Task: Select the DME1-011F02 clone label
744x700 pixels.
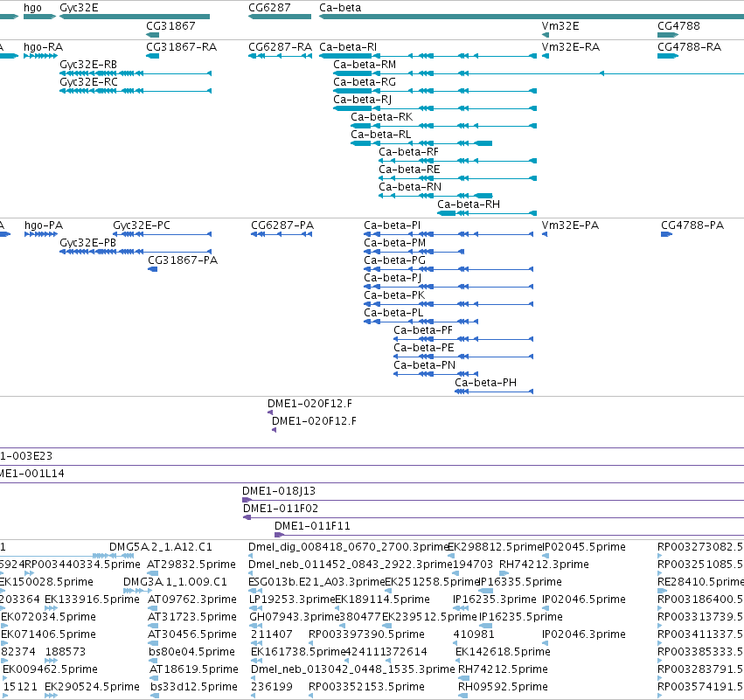Action: (x=281, y=509)
